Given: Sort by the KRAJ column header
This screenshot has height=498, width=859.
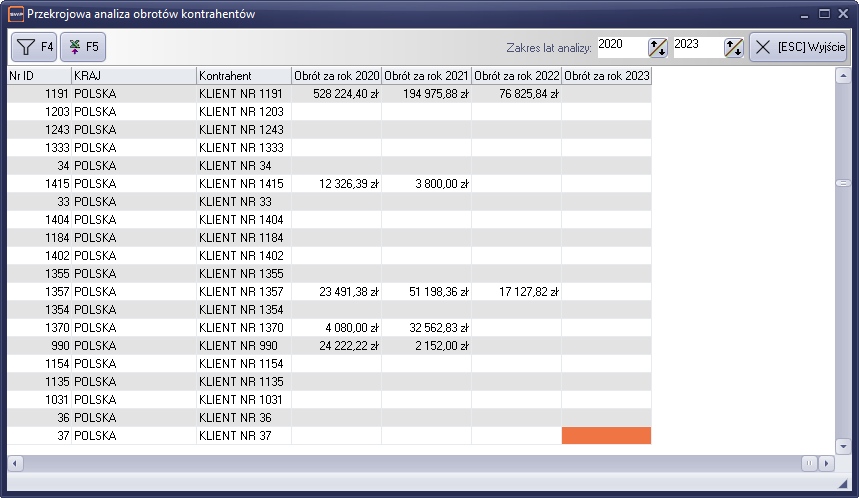Looking at the screenshot, I should pyautogui.click(x=132, y=76).
